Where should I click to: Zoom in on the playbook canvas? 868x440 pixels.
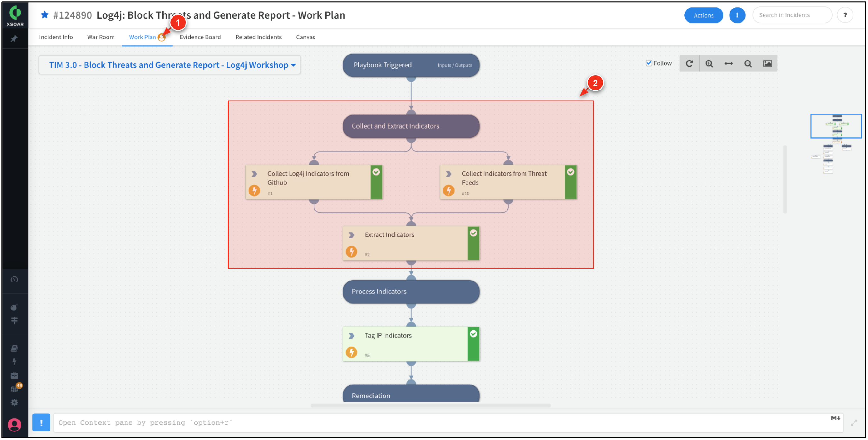coord(709,63)
